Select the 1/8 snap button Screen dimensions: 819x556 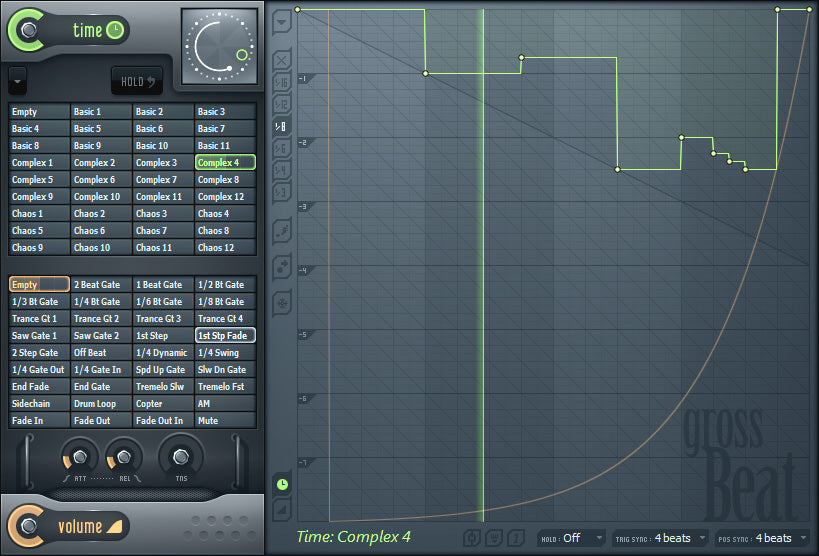click(282, 126)
